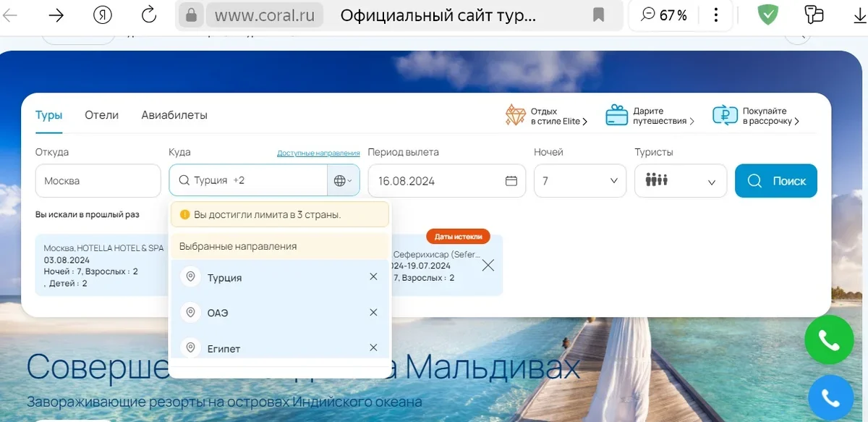Remove Турция from selected destinations
Screen dimensions: 868x422
click(373, 277)
